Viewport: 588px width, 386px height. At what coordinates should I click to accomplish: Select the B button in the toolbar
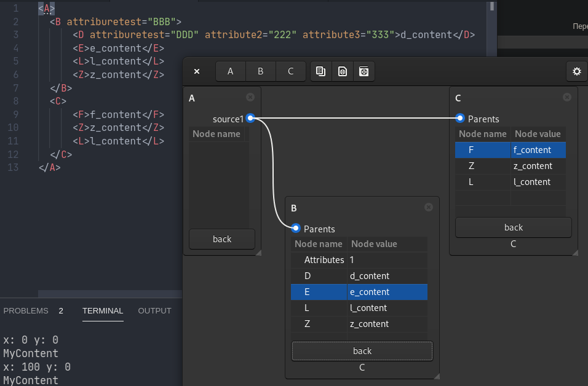tap(260, 71)
